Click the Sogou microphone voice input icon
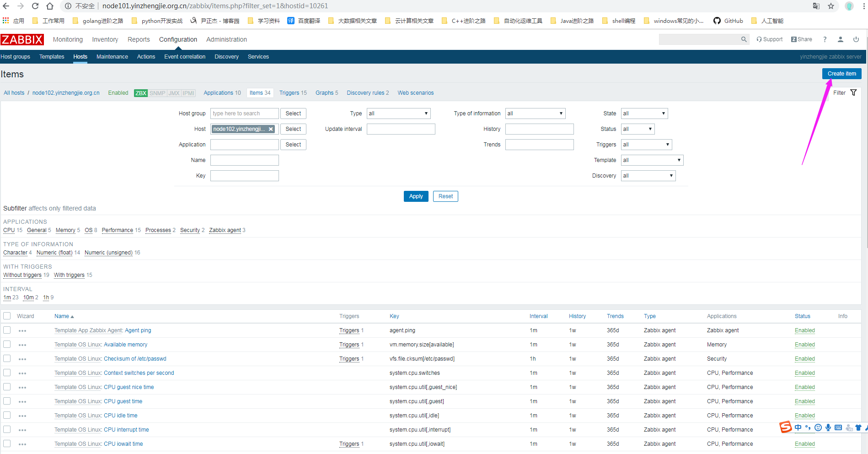868x454 pixels. click(x=828, y=427)
